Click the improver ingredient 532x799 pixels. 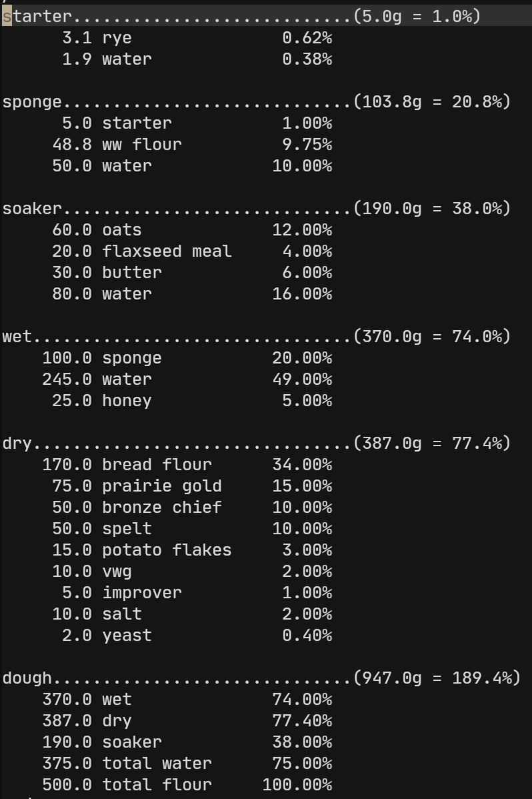pos(141,593)
